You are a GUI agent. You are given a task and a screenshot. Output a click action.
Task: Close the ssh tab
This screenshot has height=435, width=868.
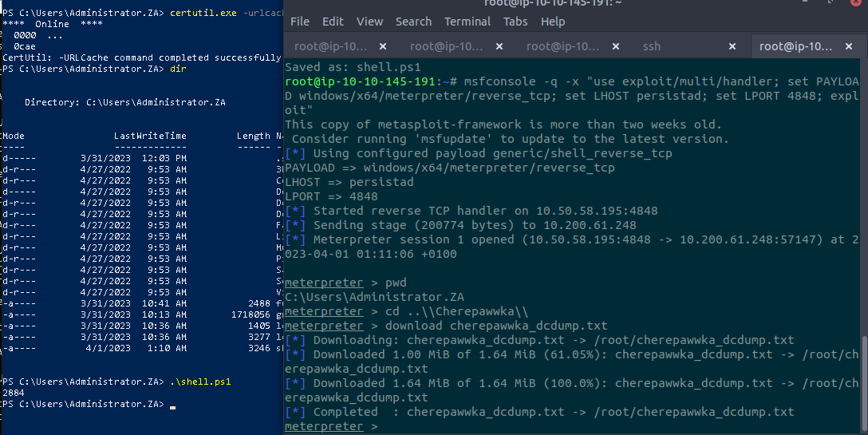pos(732,46)
